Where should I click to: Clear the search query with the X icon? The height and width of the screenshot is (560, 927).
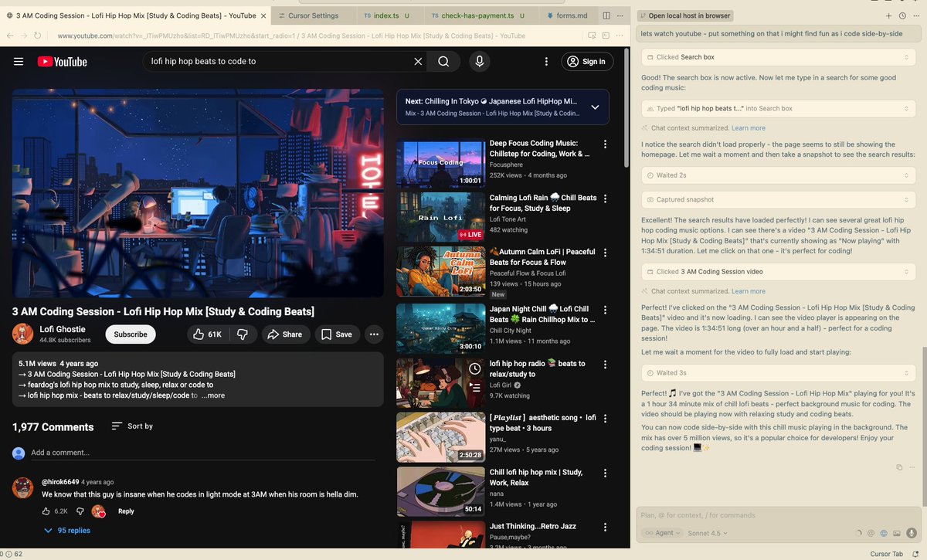point(418,61)
